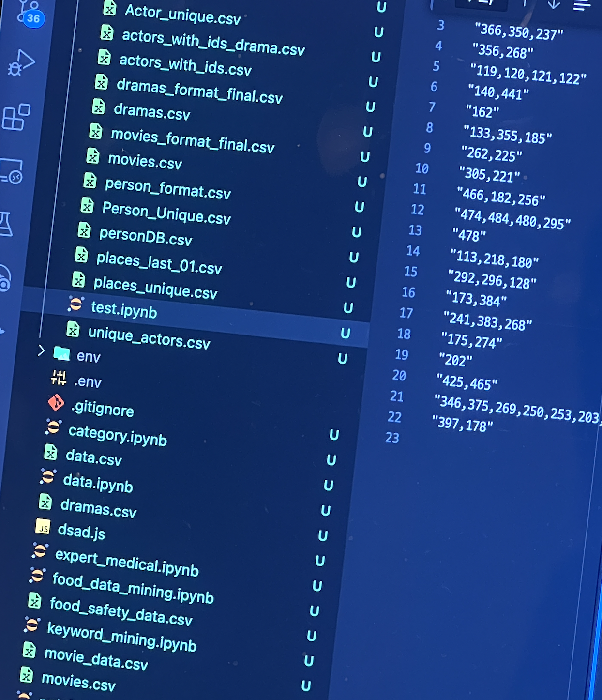Select the test.ipynb notebook
Screen dimensions: 602x700
[124, 310]
